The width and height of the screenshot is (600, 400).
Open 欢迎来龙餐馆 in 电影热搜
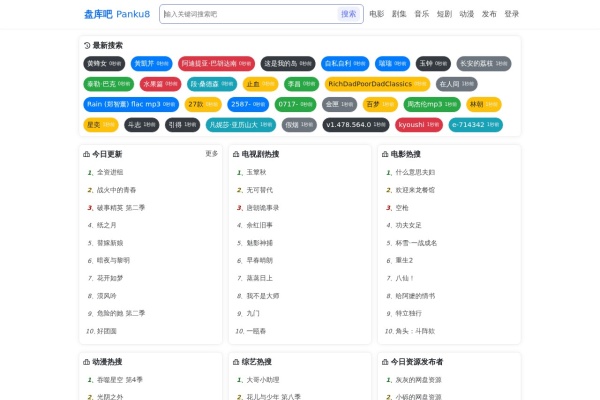(415, 190)
